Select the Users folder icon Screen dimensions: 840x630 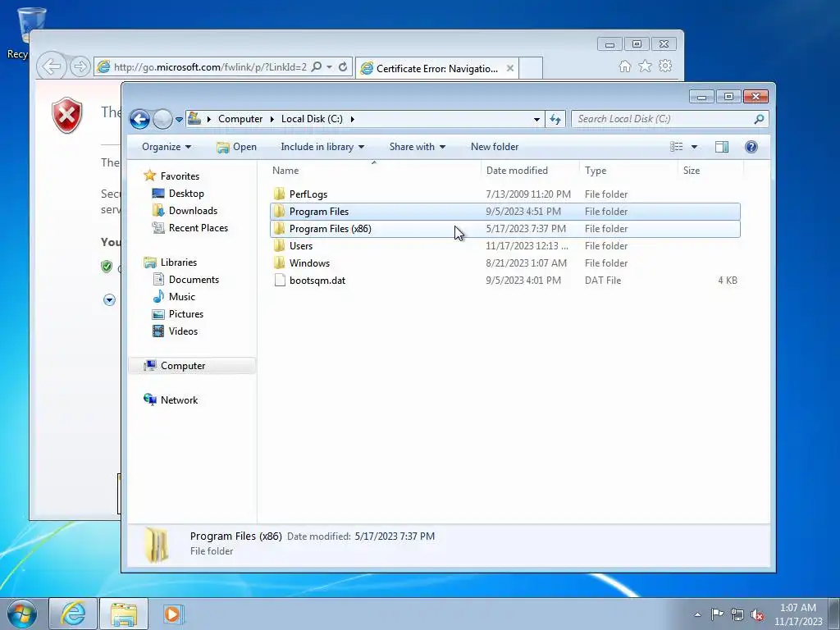click(x=279, y=245)
